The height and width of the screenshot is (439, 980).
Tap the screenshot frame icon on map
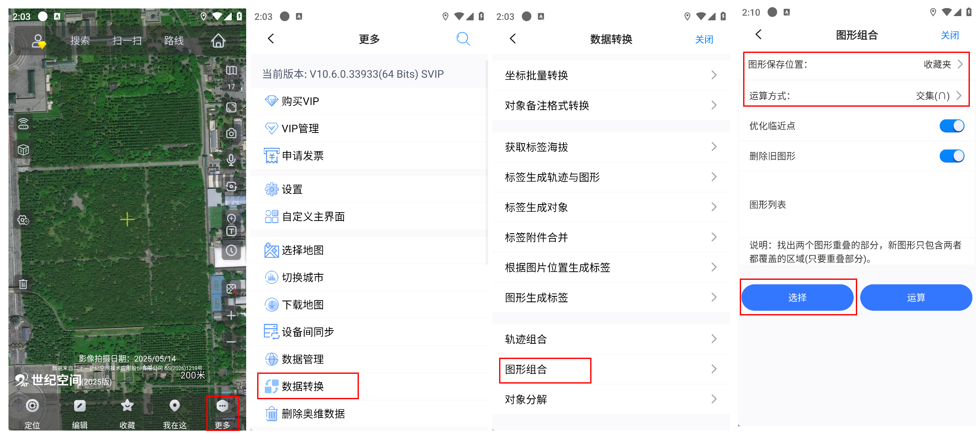pyautogui.click(x=231, y=107)
